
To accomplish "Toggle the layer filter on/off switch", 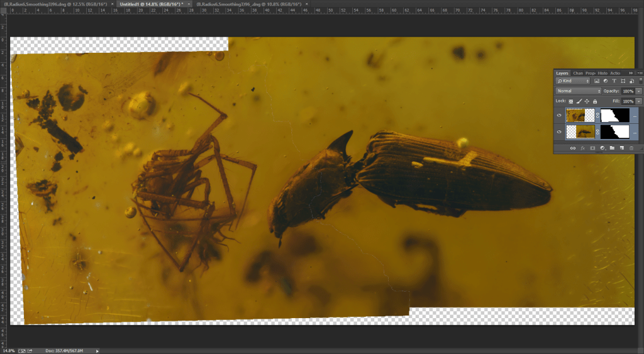I will click(639, 81).
